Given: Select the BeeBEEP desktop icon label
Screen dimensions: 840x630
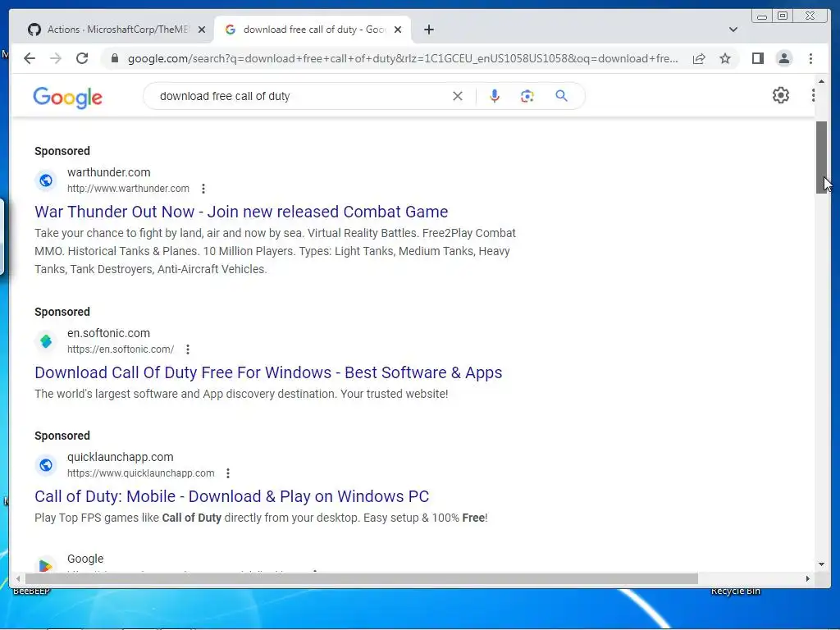Looking at the screenshot, I should [x=31, y=591].
